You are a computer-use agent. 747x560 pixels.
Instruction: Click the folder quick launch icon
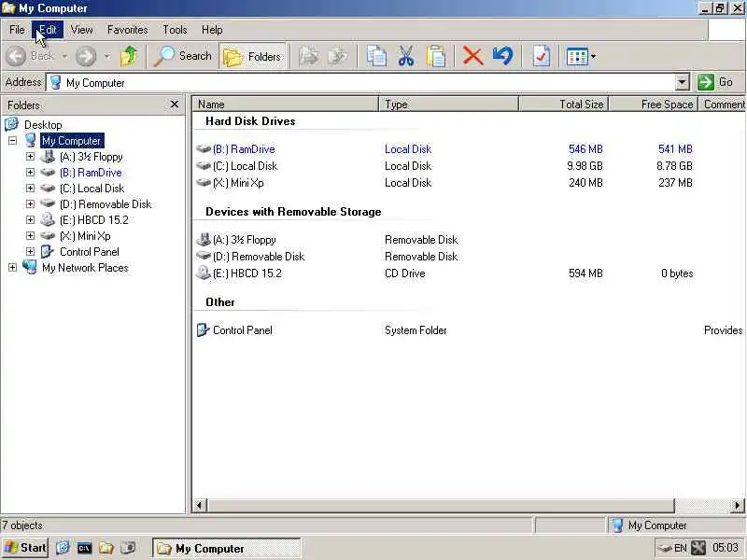[x=106, y=548]
